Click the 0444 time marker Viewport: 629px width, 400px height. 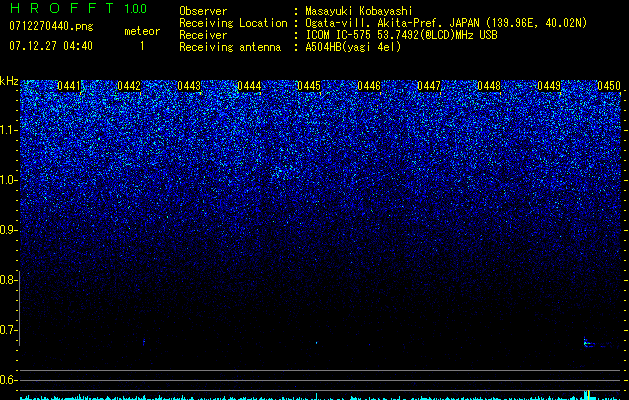[x=249, y=86]
